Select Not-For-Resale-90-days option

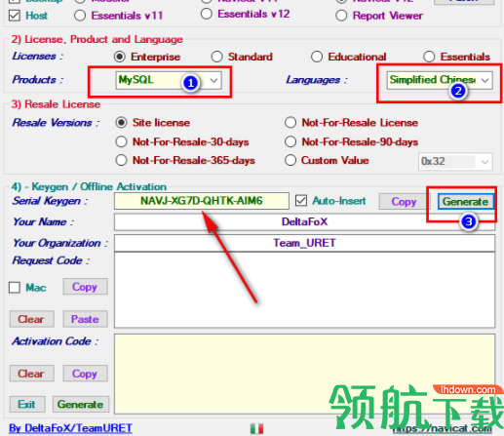291,142
